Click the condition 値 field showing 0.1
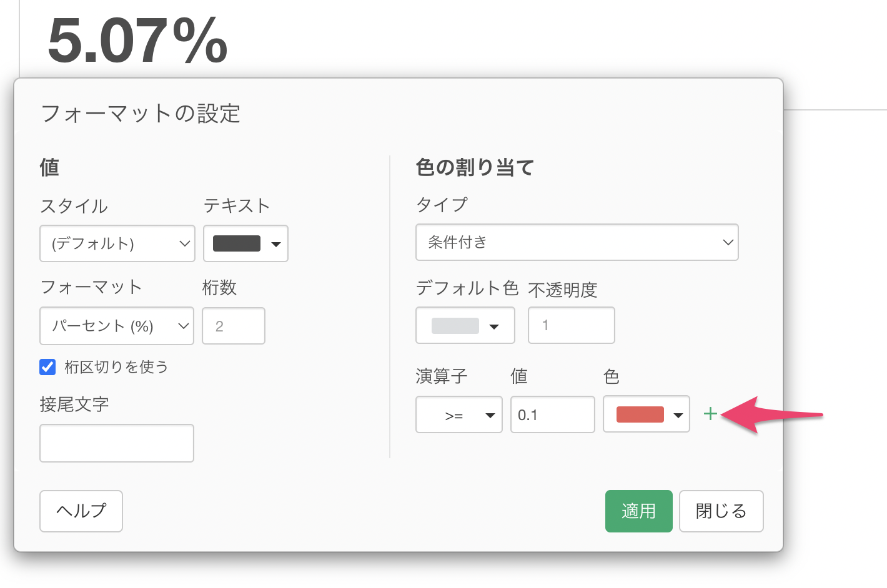 click(x=552, y=414)
